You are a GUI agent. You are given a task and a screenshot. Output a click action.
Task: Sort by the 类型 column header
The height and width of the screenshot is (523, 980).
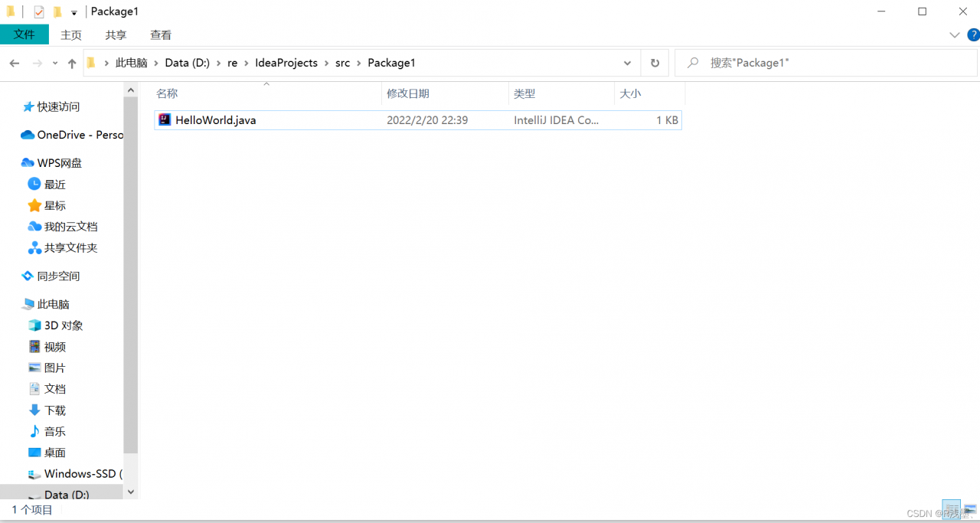(x=561, y=93)
